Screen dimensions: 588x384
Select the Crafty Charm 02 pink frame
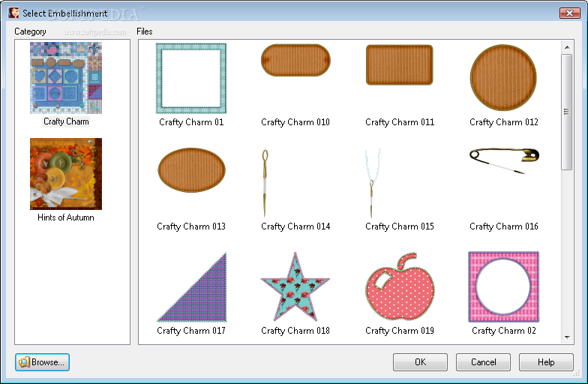point(504,286)
